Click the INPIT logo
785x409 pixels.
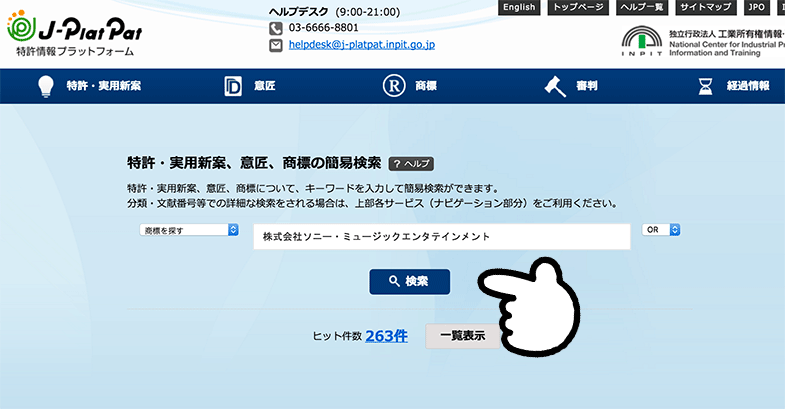[x=642, y=41]
